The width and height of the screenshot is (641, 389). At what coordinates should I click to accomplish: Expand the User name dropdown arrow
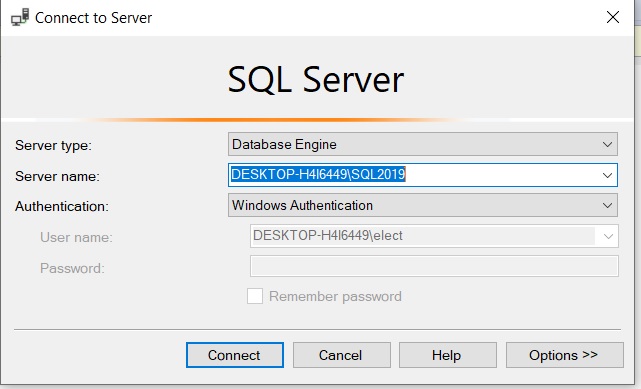(x=608, y=236)
